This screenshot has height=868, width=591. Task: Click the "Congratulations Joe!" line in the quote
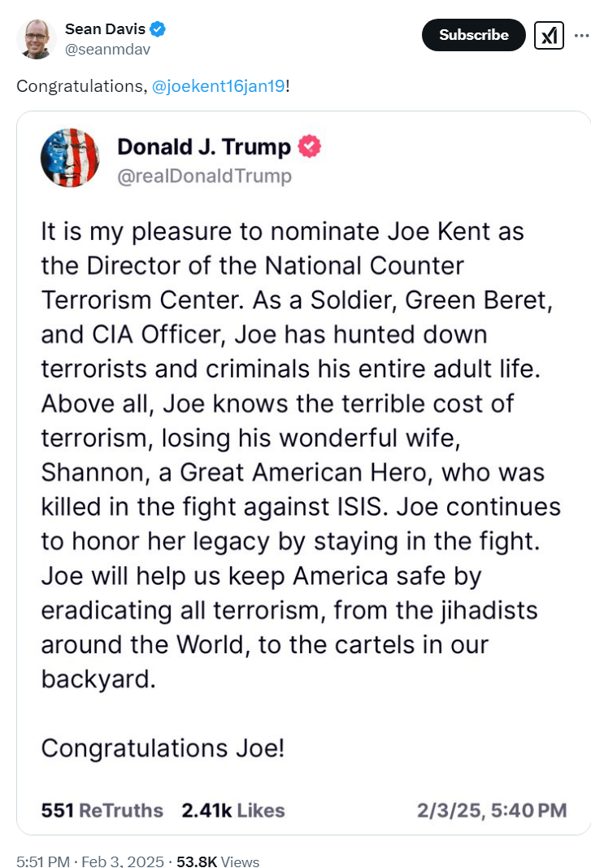coord(163,748)
